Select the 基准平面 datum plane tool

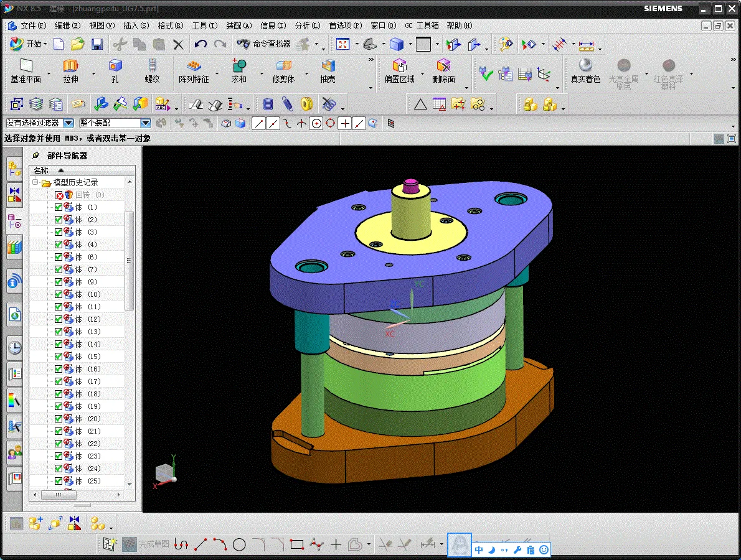pyautogui.click(x=26, y=71)
